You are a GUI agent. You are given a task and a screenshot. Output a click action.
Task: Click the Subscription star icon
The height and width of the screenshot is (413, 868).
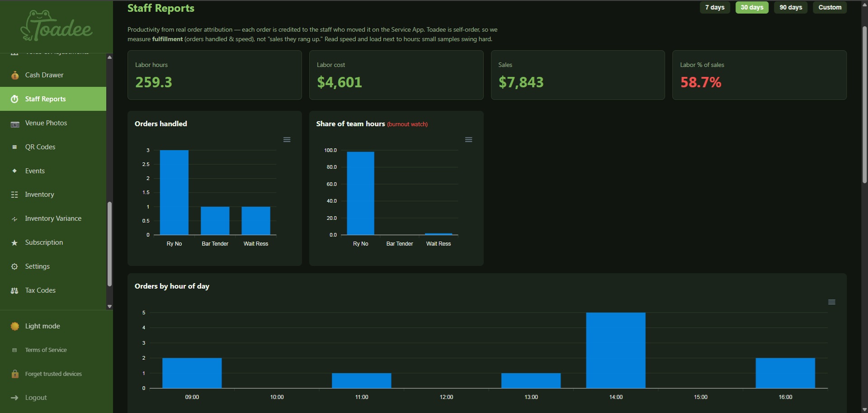(14, 243)
